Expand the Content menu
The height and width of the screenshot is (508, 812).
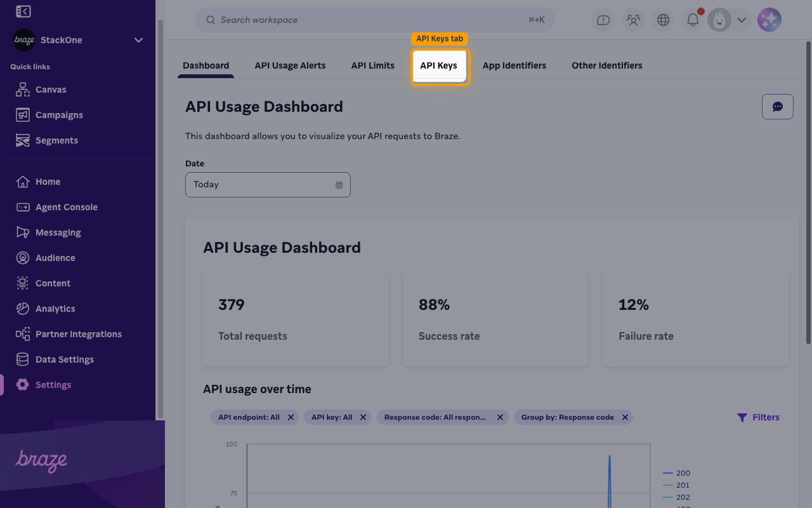click(x=53, y=283)
